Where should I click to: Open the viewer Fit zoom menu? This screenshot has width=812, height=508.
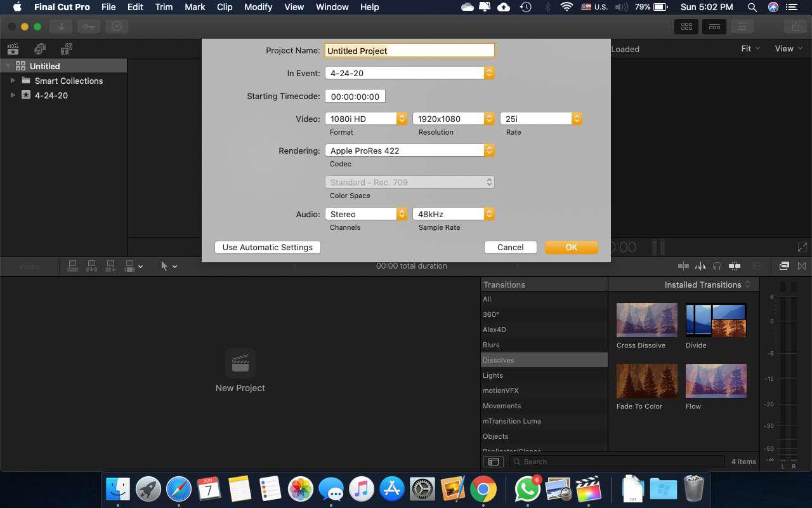tap(750, 49)
